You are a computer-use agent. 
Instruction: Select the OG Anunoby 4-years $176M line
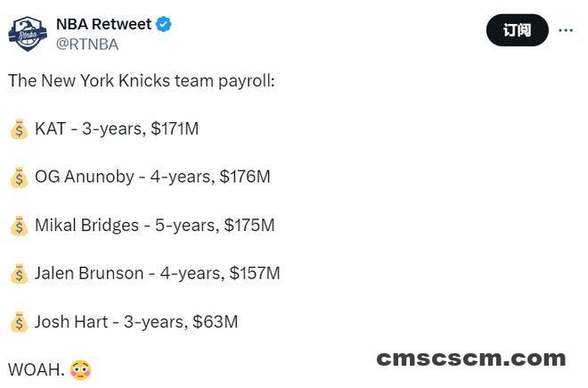(x=152, y=177)
